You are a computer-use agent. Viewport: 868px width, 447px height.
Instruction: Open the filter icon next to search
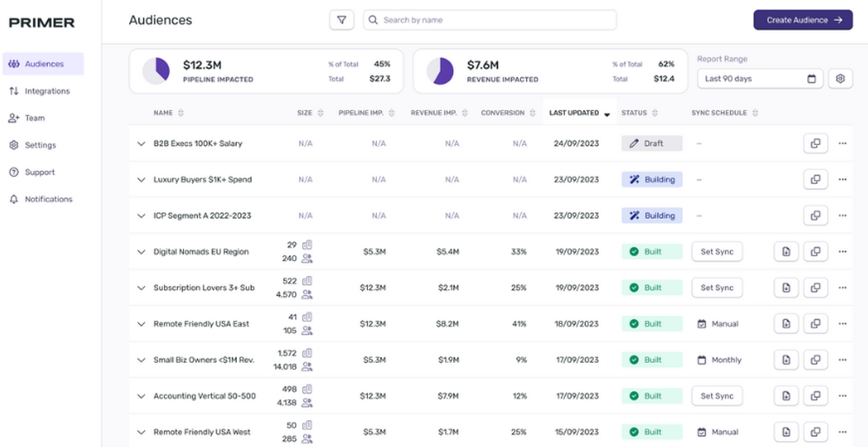click(341, 20)
